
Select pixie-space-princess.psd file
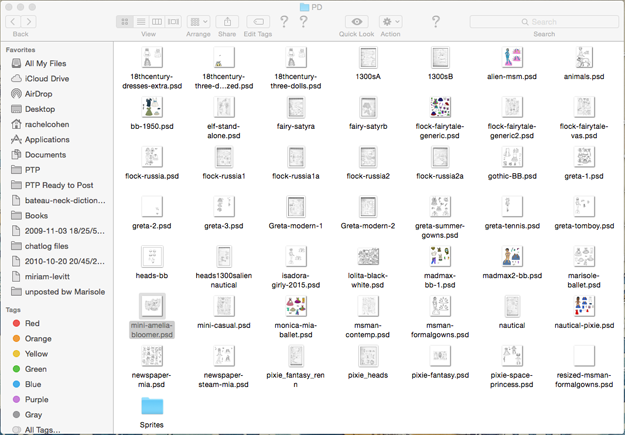[x=512, y=366]
